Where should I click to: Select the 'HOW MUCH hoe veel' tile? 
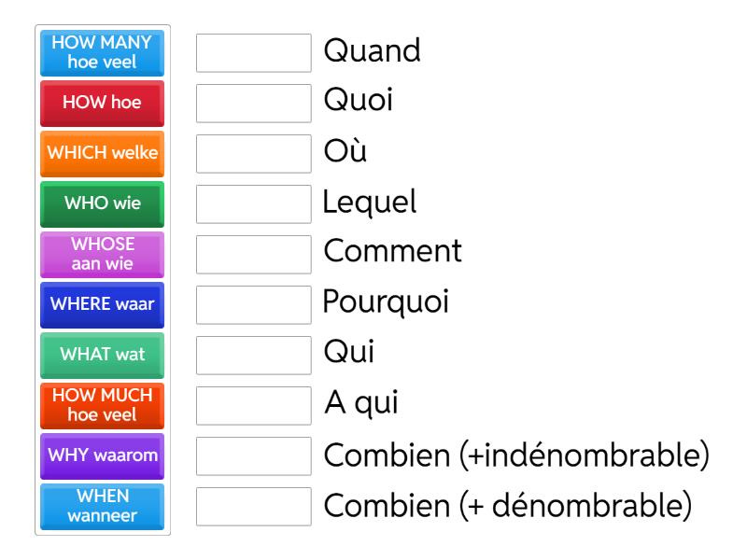tap(102, 405)
